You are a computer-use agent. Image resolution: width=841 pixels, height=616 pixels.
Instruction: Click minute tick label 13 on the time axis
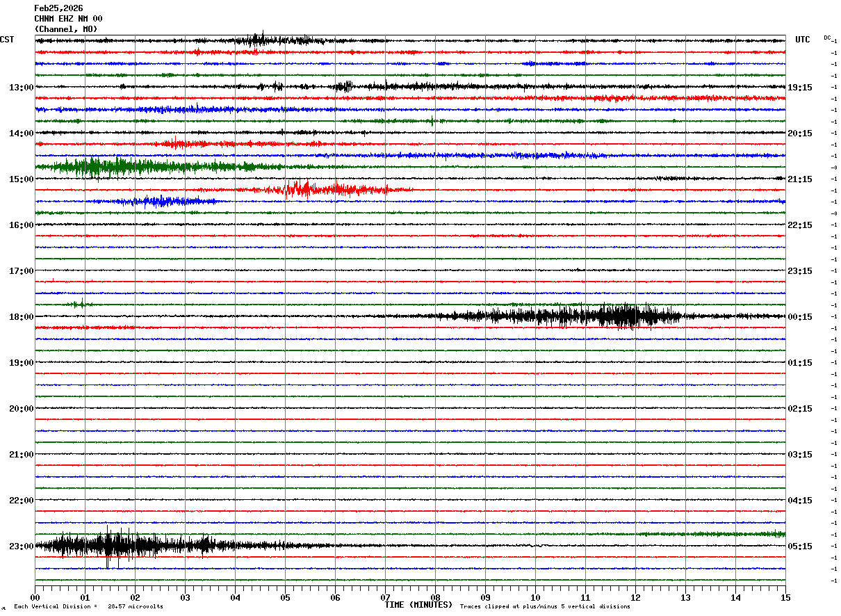685,597
